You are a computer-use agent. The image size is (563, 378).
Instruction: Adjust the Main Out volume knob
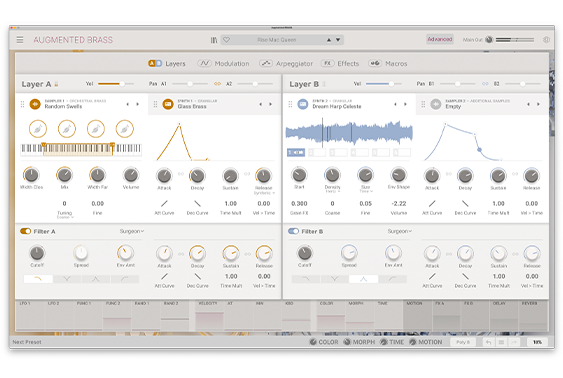(x=489, y=39)
